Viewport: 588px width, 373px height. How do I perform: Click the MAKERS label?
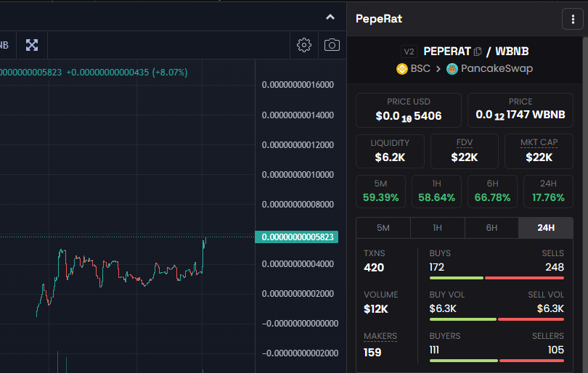pos(380,336)
